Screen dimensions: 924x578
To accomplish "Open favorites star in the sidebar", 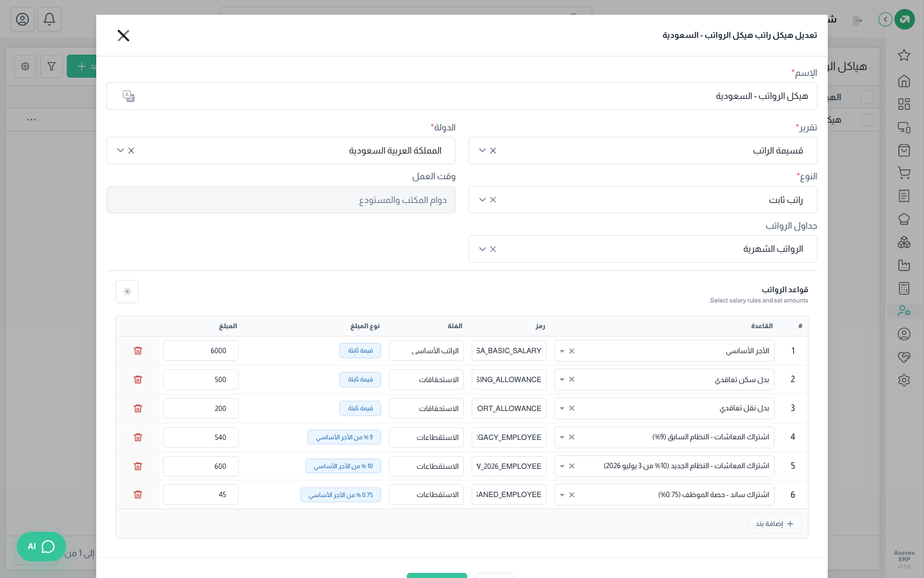I will 904,55.
